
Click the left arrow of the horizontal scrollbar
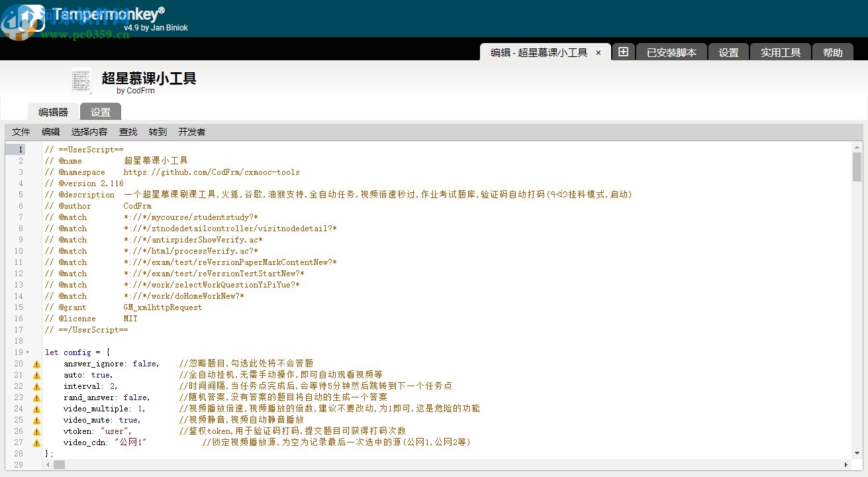[48, 464]
